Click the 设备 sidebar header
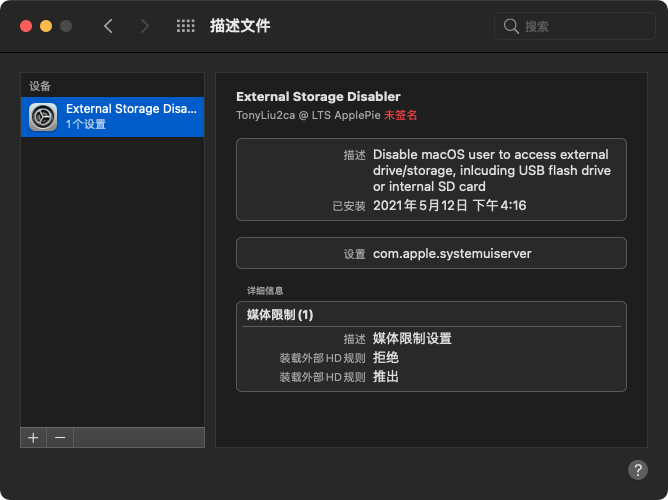This screenshot has height=500, width=668. (x=40, y=86)
